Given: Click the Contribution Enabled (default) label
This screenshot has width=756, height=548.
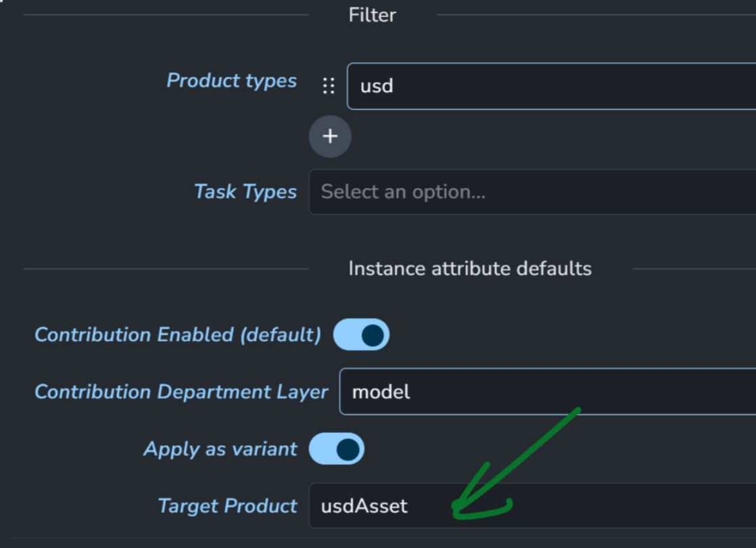Looking at the screenshot, I should pyautogui.click(x=178, y=334).
